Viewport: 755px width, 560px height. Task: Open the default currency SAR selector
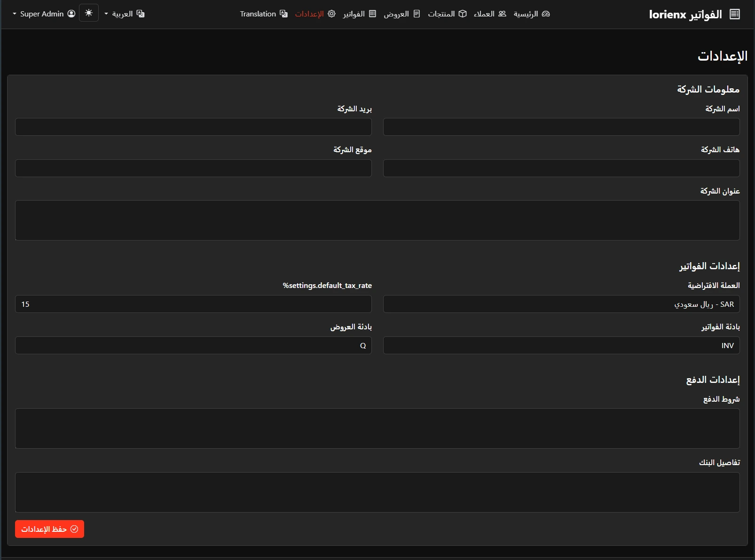(561, 304)
